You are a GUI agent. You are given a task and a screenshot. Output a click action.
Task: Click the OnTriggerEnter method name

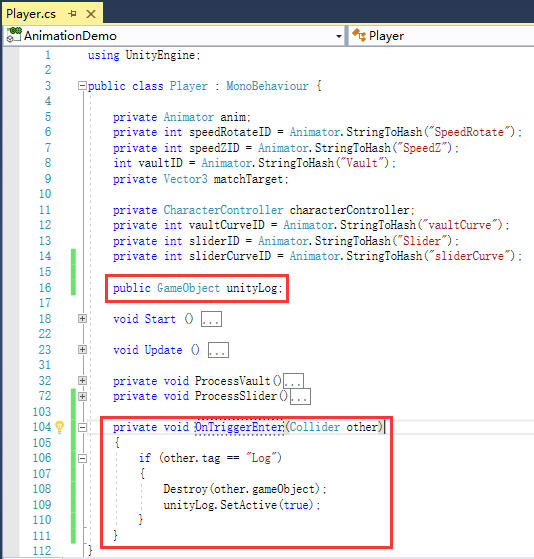[240, 427]
